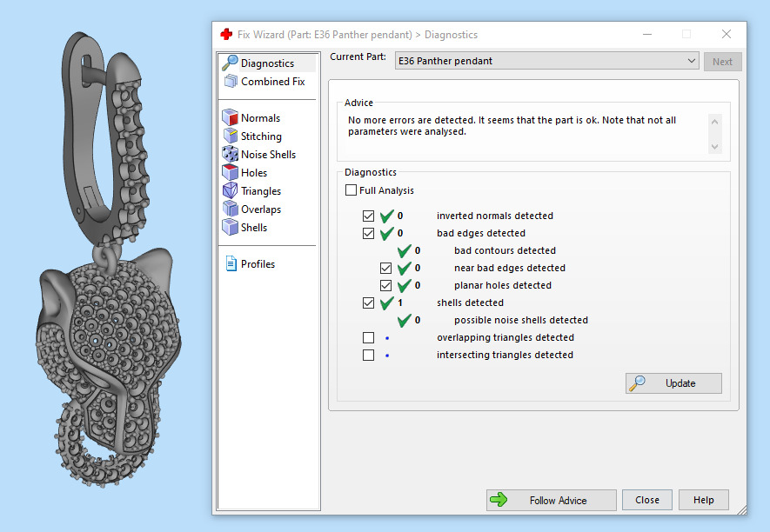
Task: Click the Overlaps sidebar label
Action: (261, 209)
